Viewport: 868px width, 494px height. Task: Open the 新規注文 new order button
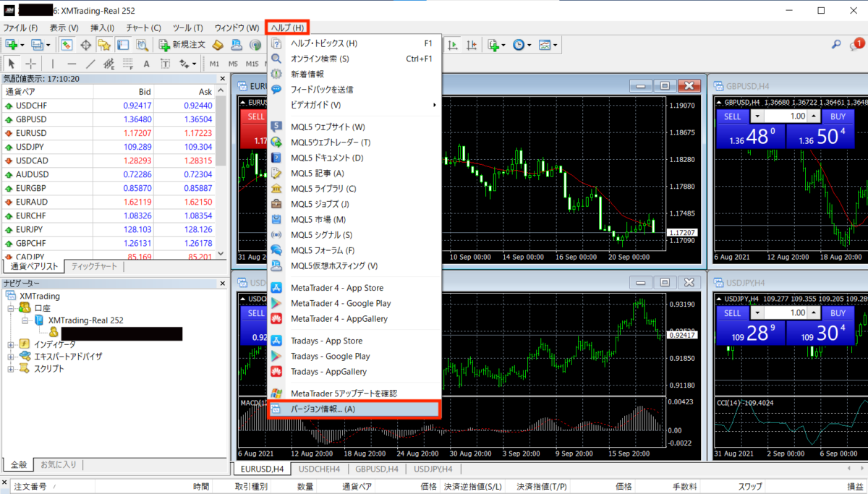pyautogui.click(x=182, y=45)
